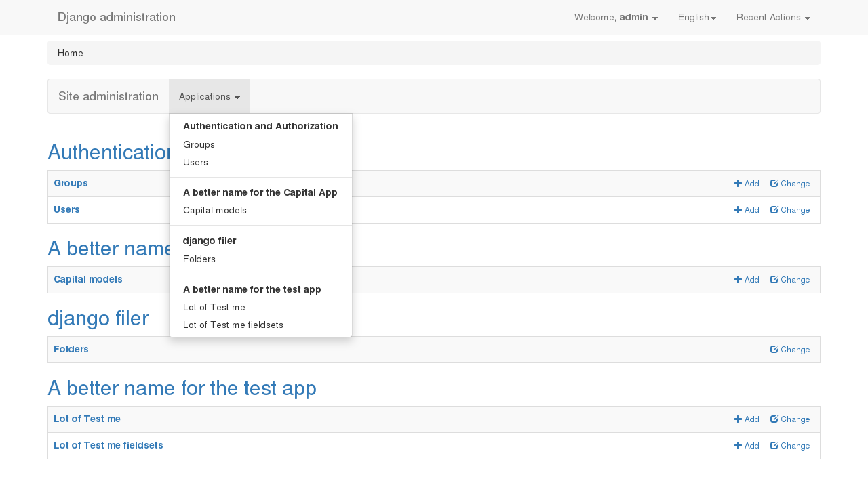Image resolution: width=868 pixels, height=500 pixels.
Task: Click the edit icon to change Users
Action: [x=774, y=210]
